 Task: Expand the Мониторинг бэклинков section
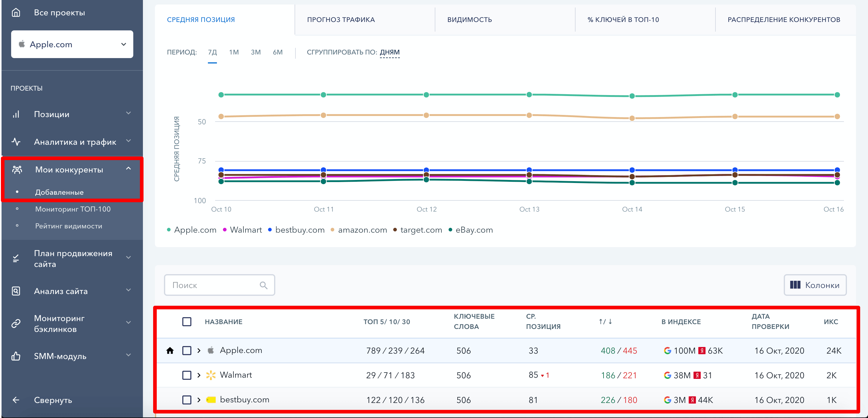pos(128,323)
